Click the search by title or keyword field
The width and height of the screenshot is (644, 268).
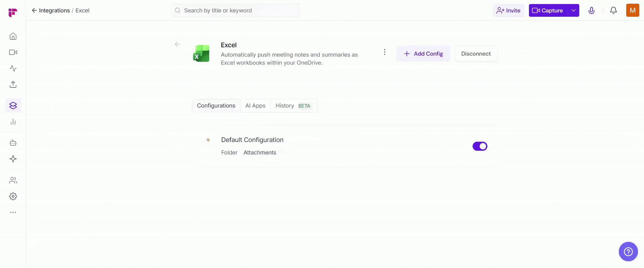pyautogui.click(x=235, y=10)
